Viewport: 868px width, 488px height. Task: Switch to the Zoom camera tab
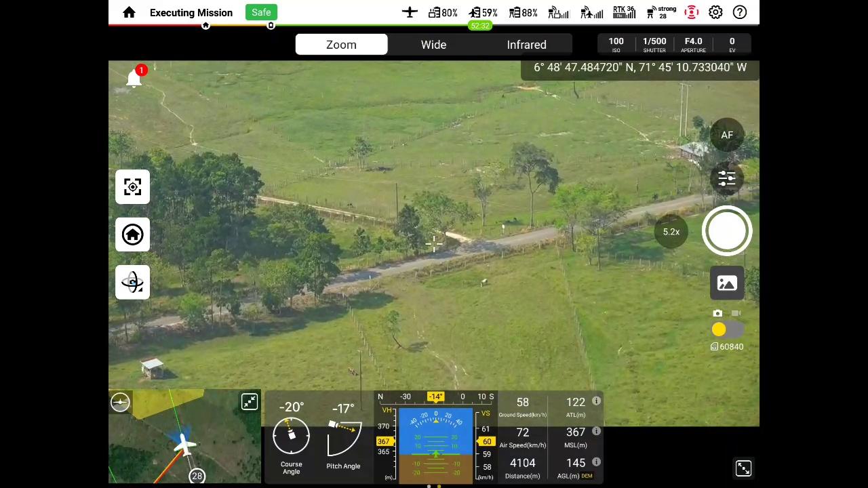pos(341,45)
